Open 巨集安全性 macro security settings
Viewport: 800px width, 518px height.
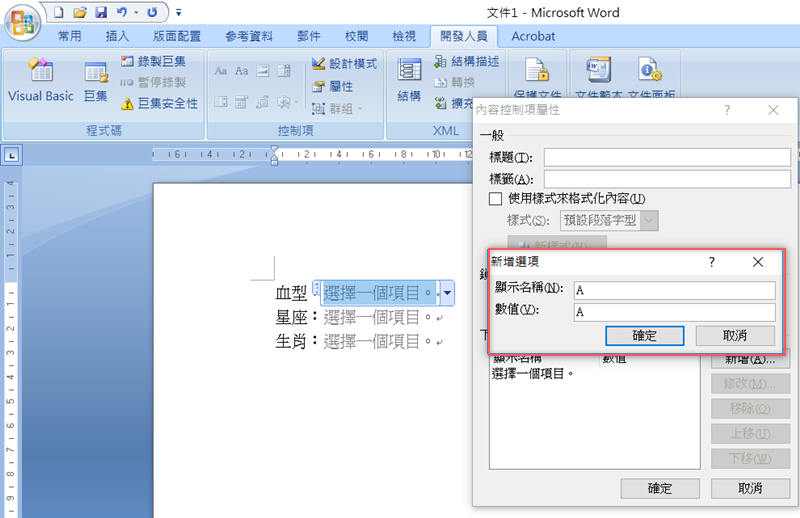coord(160,104)
